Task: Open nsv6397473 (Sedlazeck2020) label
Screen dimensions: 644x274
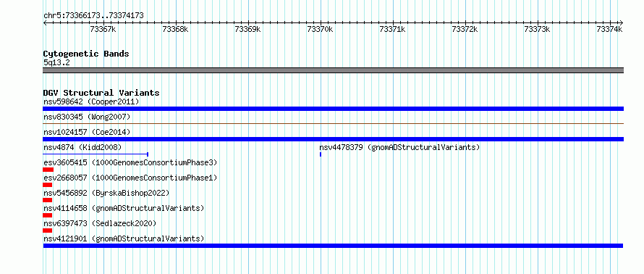Action: tap(100, 223)
